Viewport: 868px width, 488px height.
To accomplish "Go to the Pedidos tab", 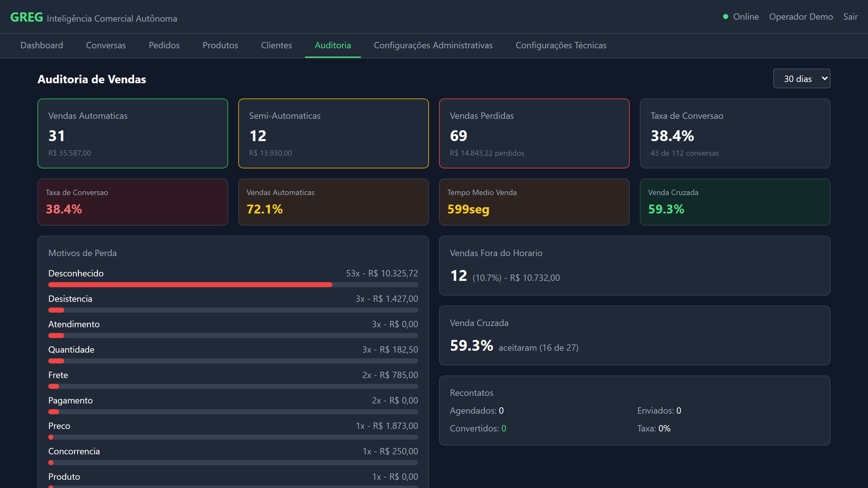I will [164, 45].
